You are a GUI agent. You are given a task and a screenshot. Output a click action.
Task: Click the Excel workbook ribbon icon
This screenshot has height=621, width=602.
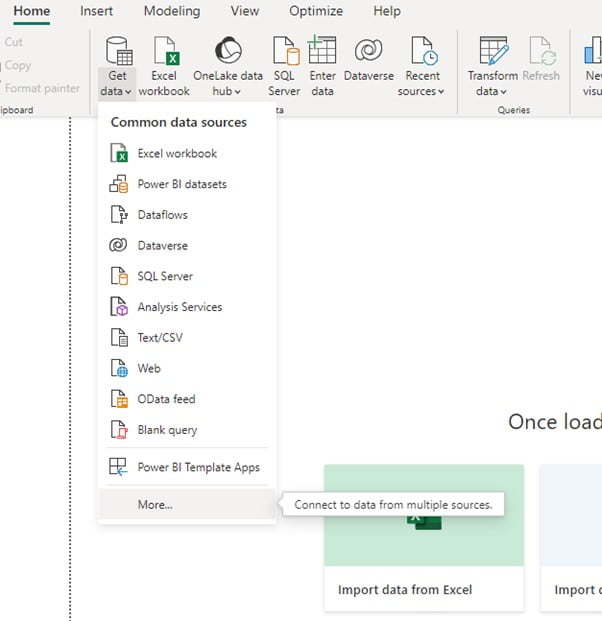click(x=164, y=52)
